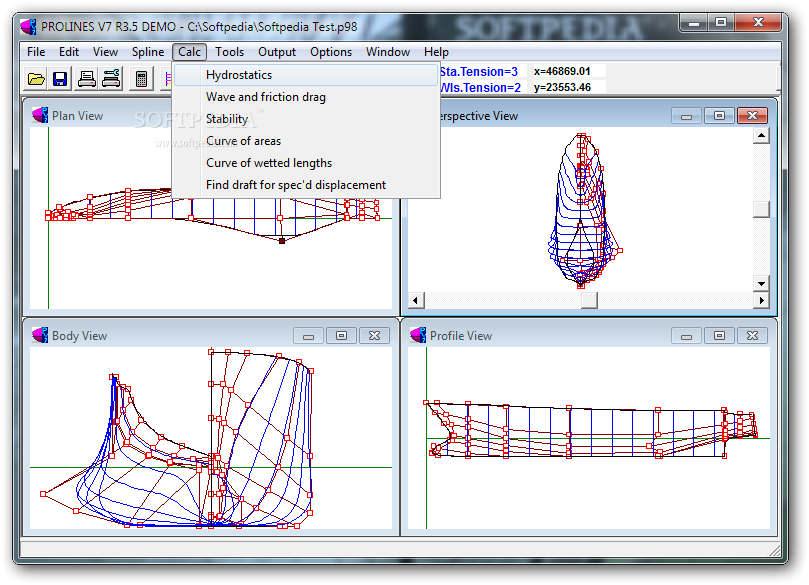Open the Options menu

(x=331, y=52)
